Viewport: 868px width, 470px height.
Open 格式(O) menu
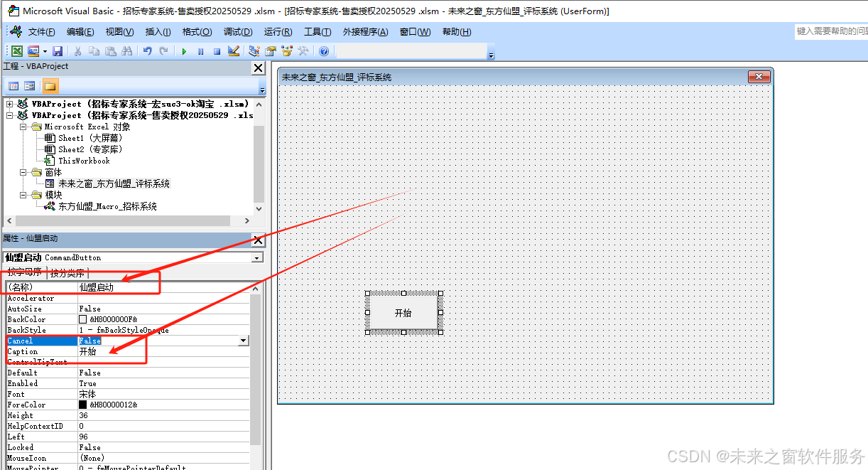click(x=197, y=32)
